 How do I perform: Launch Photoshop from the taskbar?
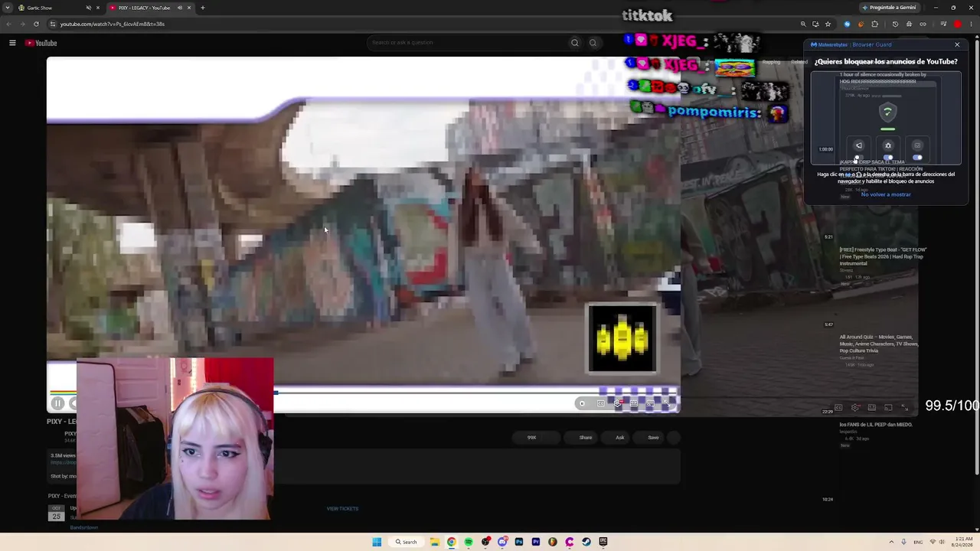(519, 542)
